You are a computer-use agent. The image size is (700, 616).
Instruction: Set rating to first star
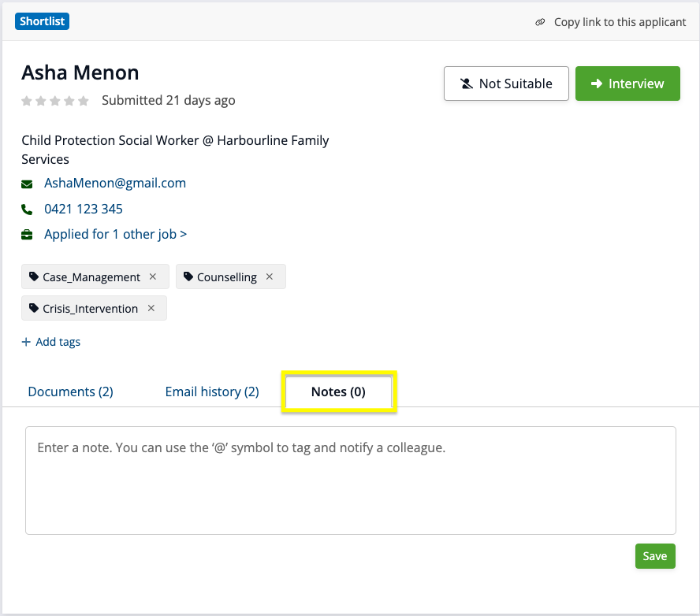pos(27,101)
